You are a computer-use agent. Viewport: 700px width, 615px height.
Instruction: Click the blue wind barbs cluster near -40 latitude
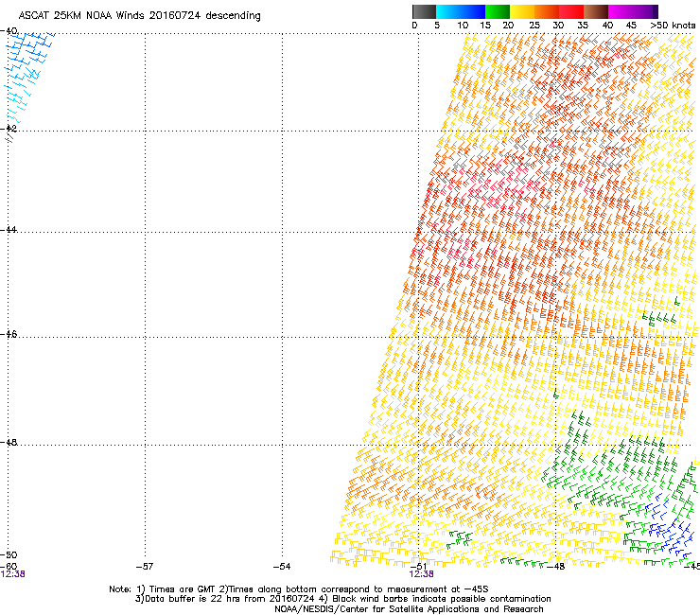click(x=29, y=76)
